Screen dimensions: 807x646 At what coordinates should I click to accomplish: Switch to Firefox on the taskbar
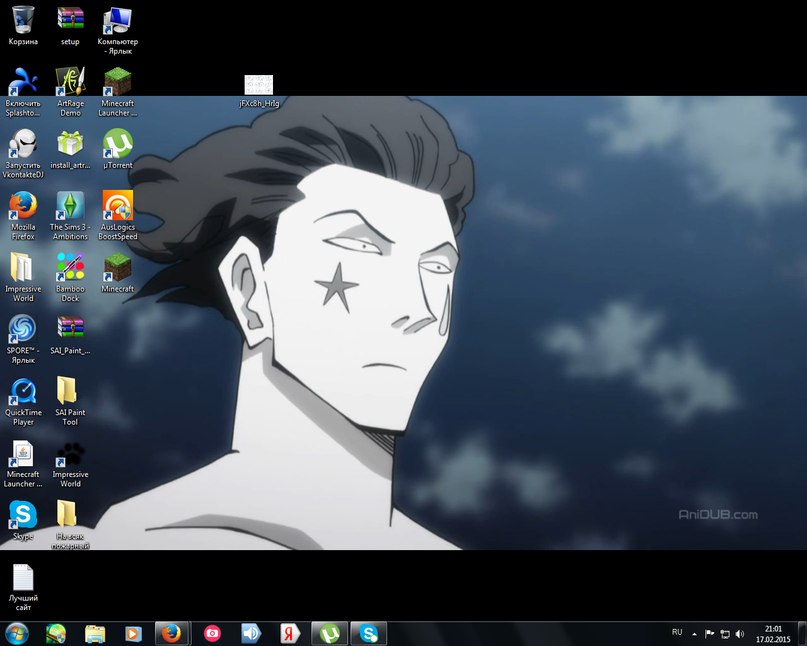(x=172, y=634)
